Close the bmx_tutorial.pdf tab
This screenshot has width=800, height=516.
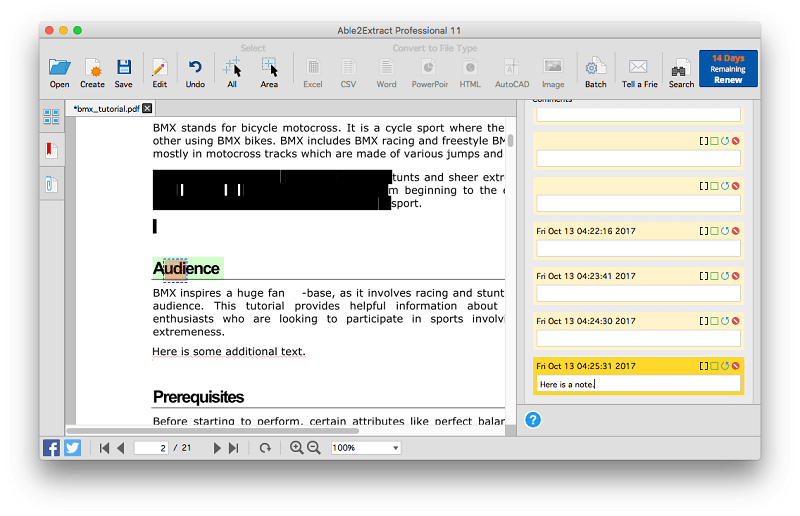147,108
